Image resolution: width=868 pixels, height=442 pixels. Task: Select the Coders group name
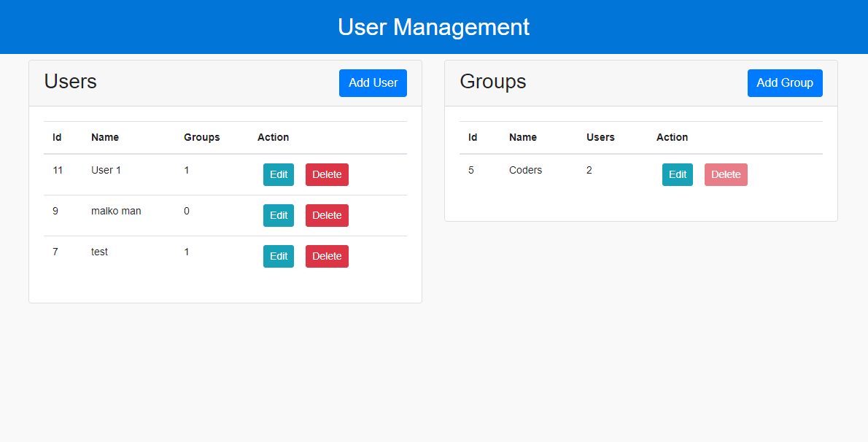point(525,170)
